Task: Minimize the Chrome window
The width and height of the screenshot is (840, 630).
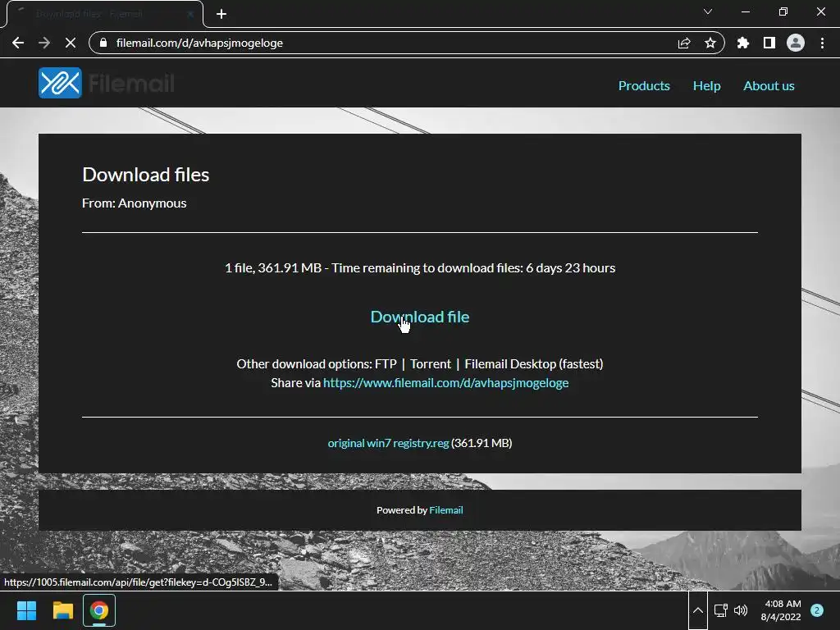Action: coord(745,11)
